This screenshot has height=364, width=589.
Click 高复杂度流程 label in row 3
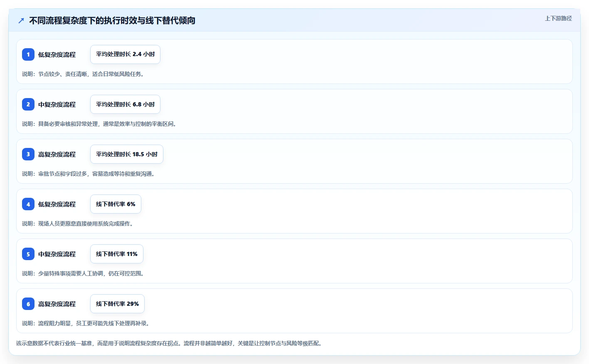57,154
